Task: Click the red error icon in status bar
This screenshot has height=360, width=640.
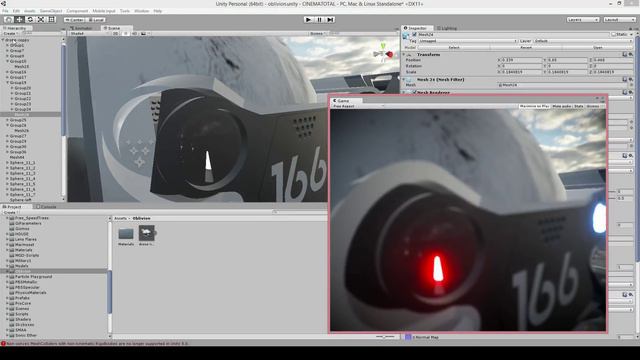Action: click(x=3, y=343)
